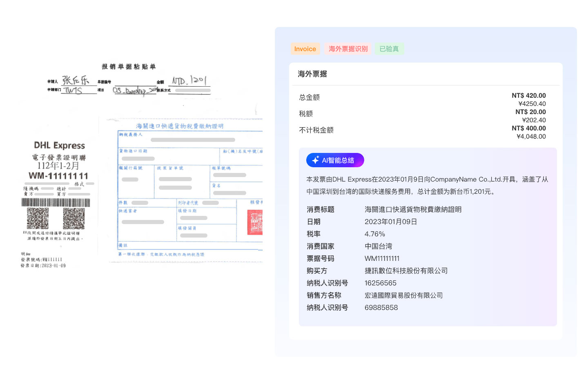
Task: Click the 税率 field label
Action: [x=314, y=234]
